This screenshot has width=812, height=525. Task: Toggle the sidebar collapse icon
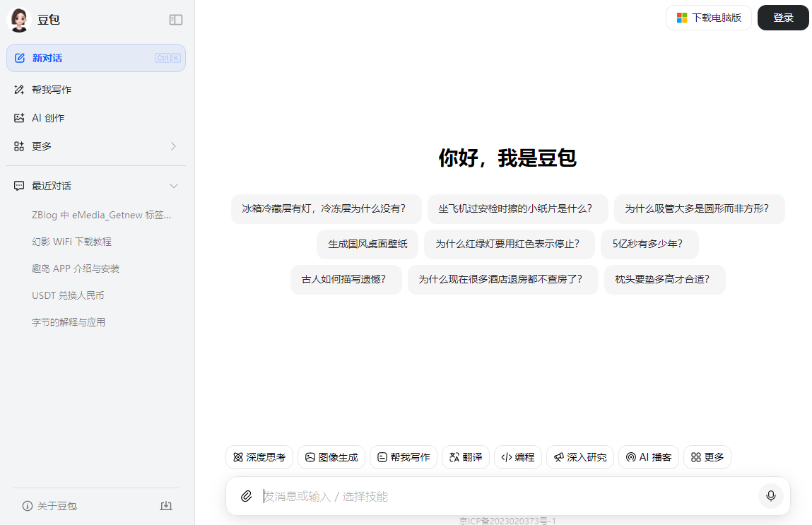(x=175, y=20)
